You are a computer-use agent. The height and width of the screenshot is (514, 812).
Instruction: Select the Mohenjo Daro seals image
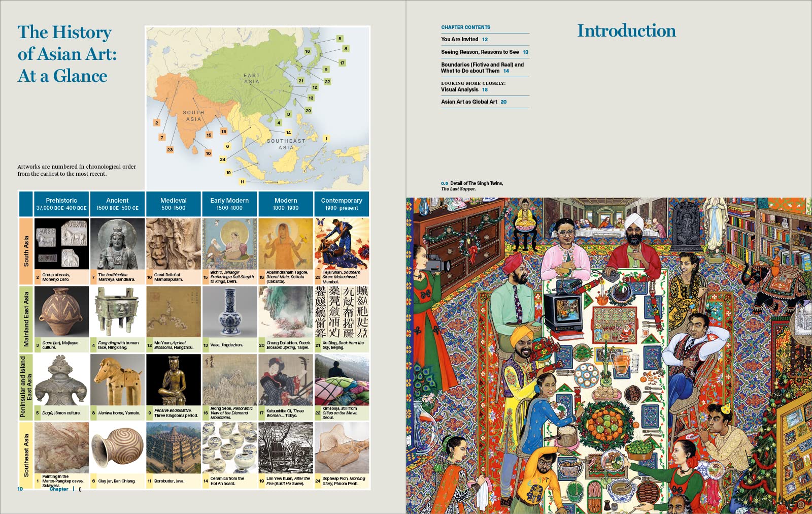[x=61, y=244]
